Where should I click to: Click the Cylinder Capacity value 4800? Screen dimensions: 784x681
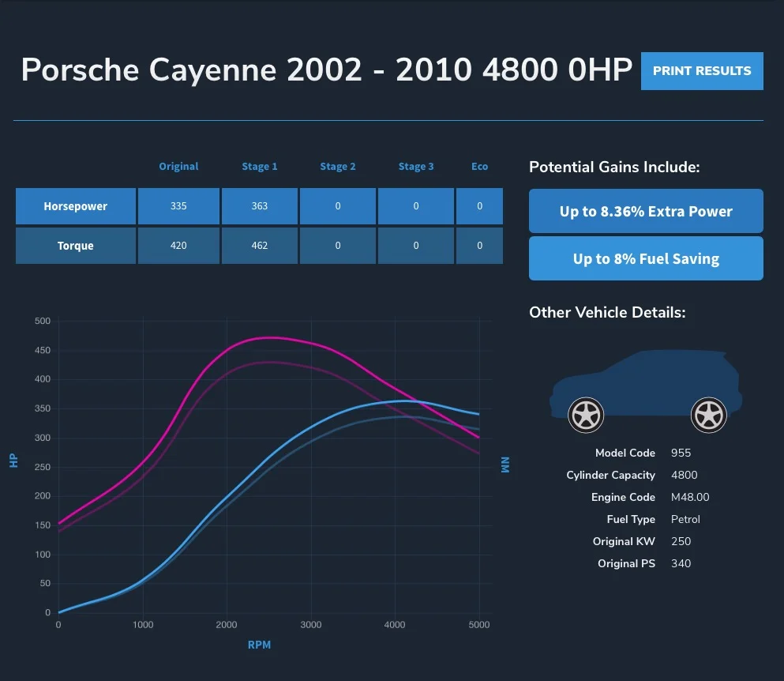pos(684,475)
